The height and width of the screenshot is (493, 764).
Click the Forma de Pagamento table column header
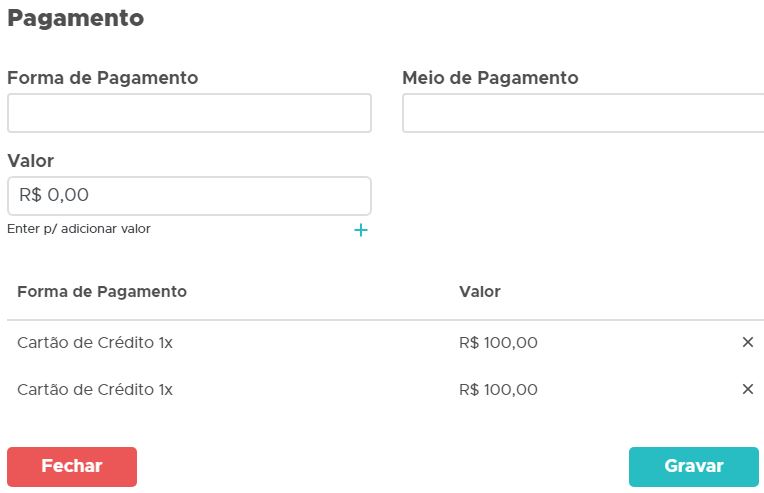point(102,292)
